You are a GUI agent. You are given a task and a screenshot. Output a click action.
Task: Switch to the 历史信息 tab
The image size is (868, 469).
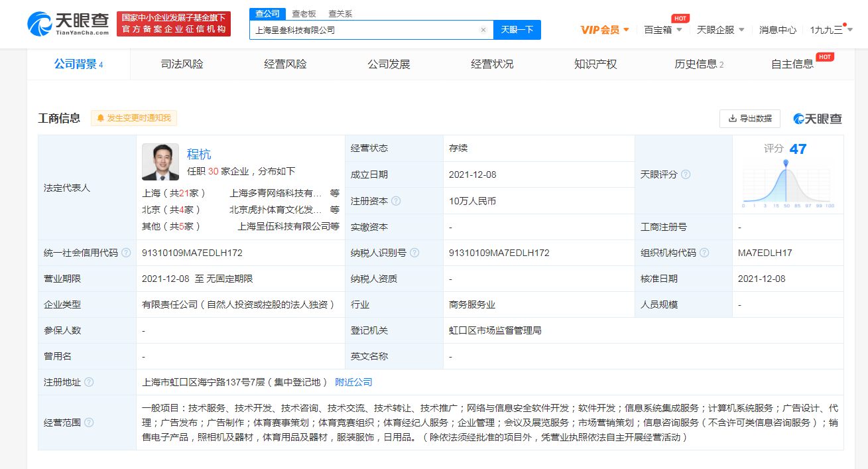699,64
